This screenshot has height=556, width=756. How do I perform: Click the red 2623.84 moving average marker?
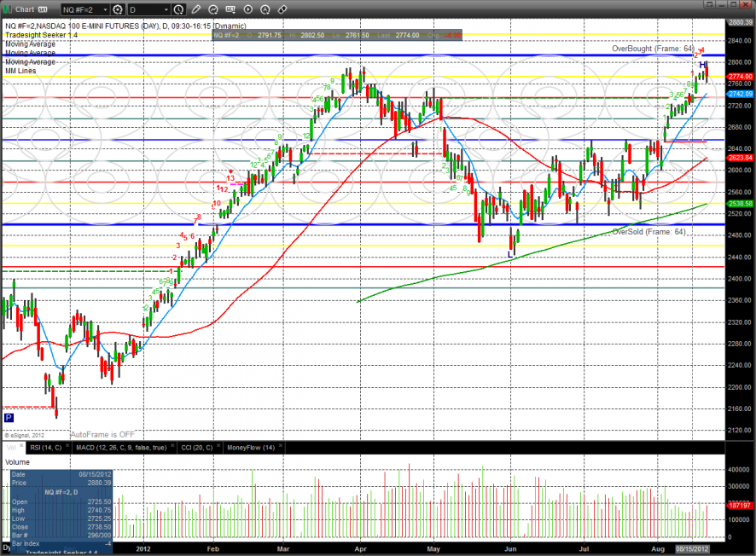[740, 158]
